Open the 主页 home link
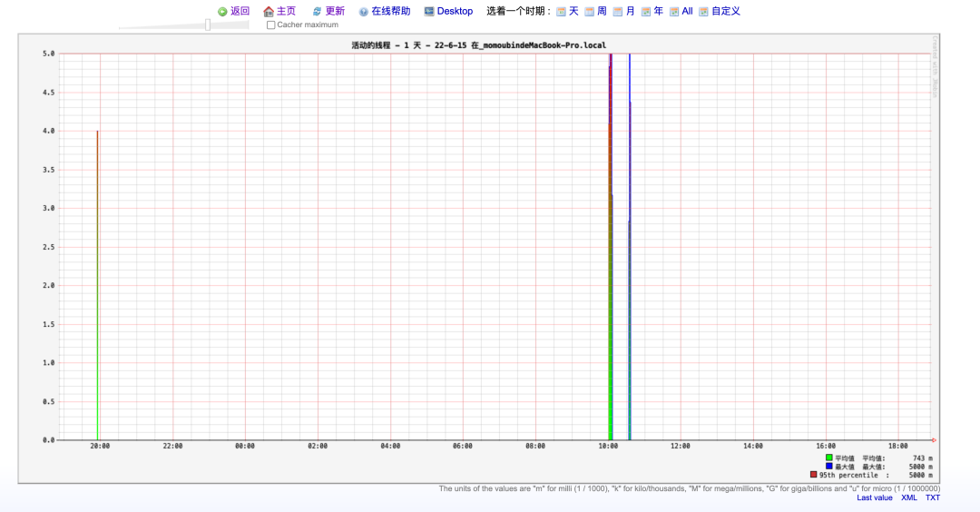This screenshot has width=980, height=512. [286, 11]
